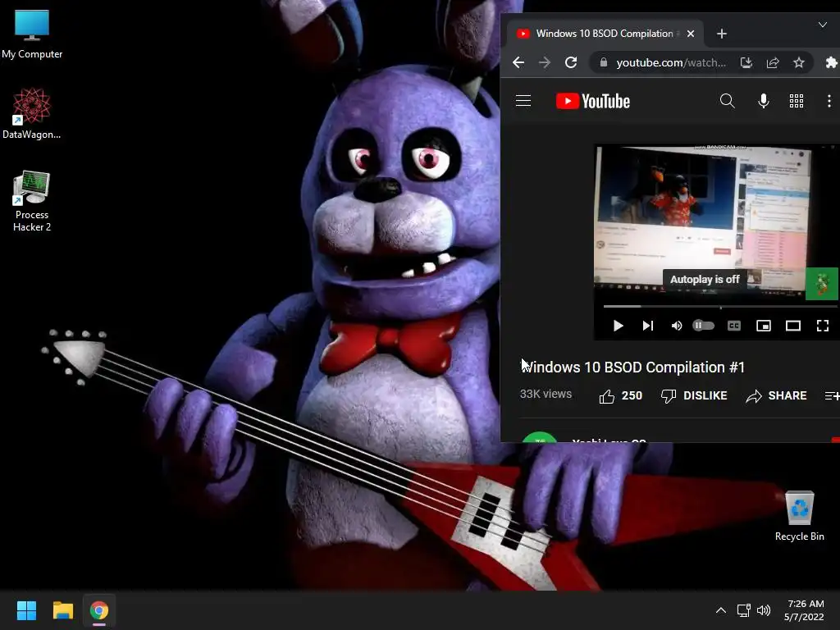Screen dimensions: 840x630
Task: Click the 33K views text
Action: [x=546, y=394]
